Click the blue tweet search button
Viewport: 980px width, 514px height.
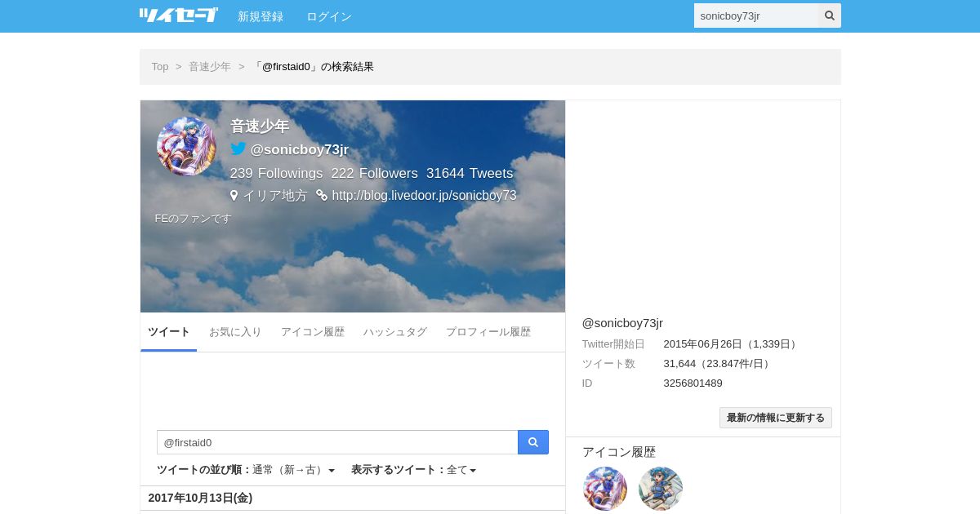coord(533,442)
